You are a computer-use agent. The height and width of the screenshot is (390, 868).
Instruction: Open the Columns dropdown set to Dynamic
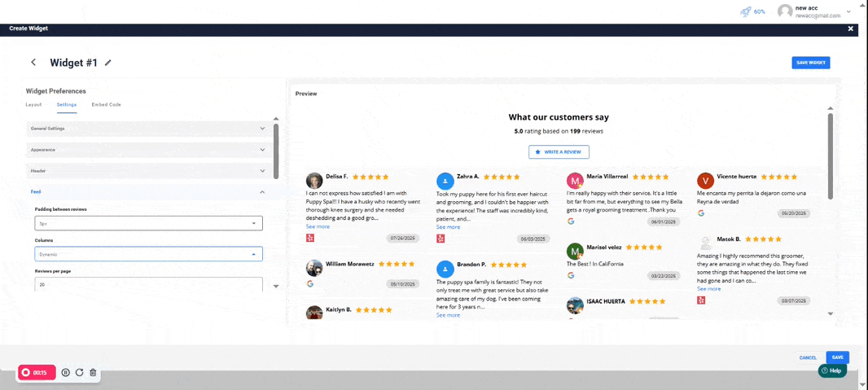click(148, 254)
